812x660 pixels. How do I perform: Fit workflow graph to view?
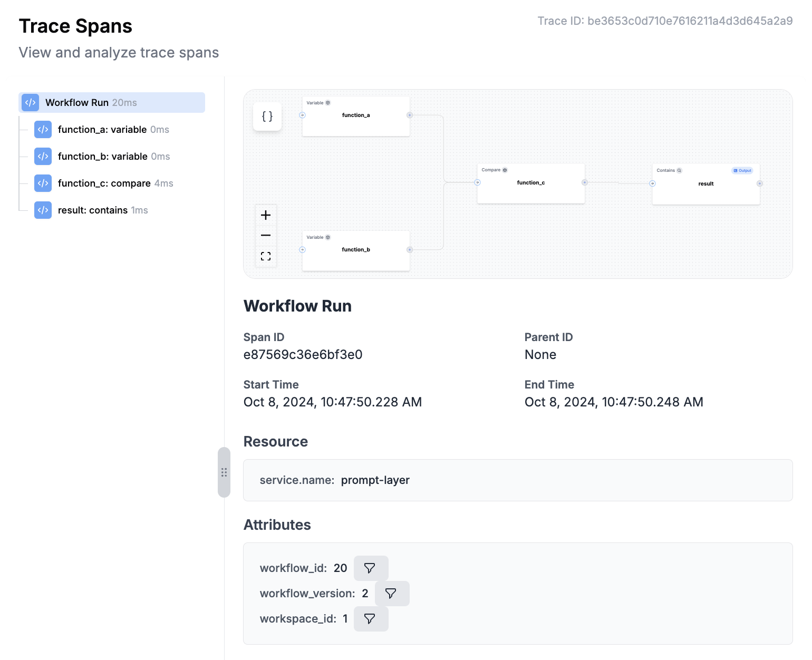[266, 256]
